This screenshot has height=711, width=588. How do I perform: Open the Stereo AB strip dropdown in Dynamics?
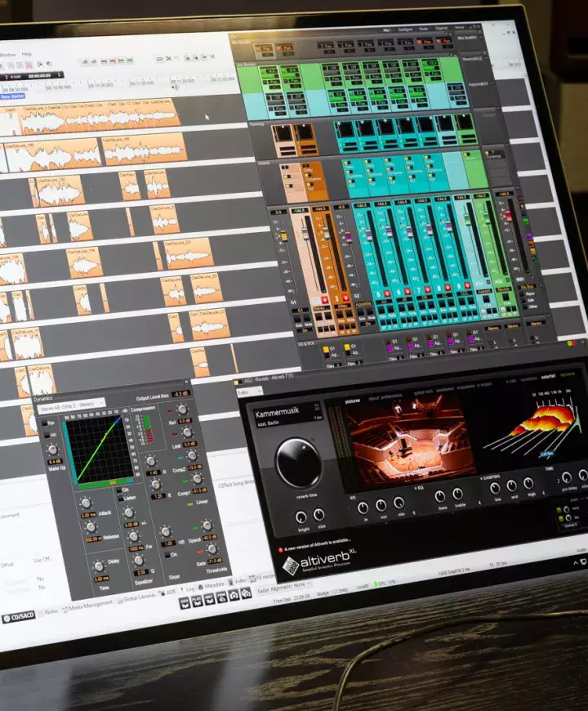coord(71,406)
